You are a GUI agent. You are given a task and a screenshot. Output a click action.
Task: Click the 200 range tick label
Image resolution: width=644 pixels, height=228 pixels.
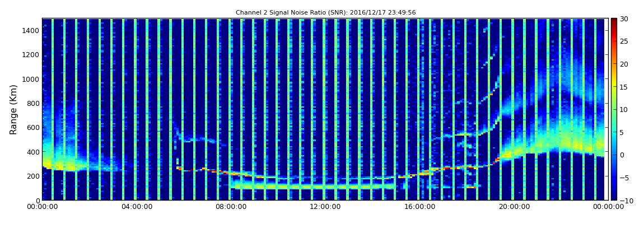click(x=33, y=176)
